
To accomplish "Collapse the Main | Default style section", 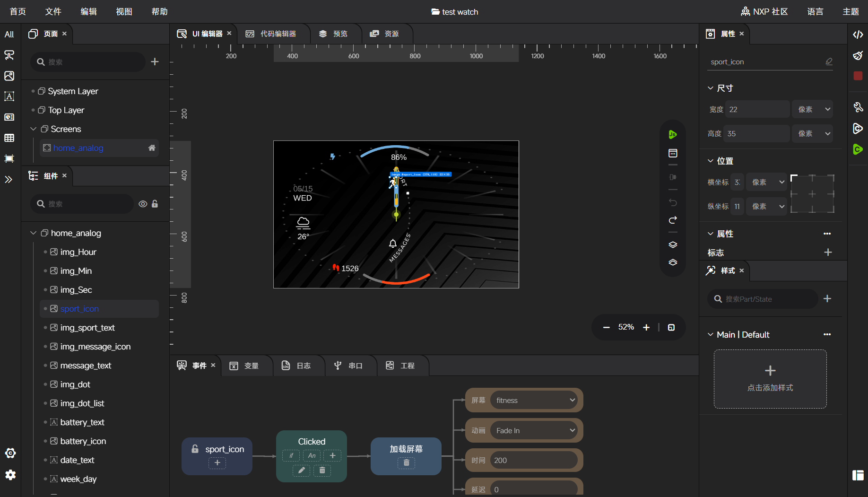I will (710, 334).
